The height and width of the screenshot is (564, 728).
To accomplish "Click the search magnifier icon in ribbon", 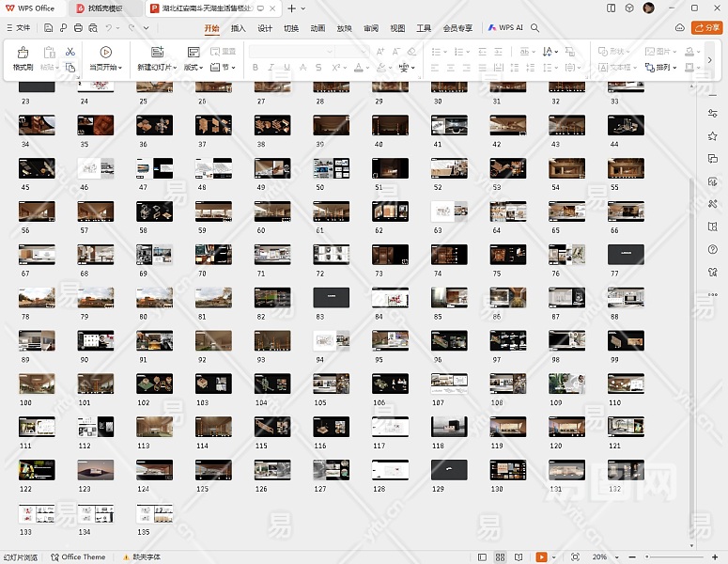I will coord(535,28).
